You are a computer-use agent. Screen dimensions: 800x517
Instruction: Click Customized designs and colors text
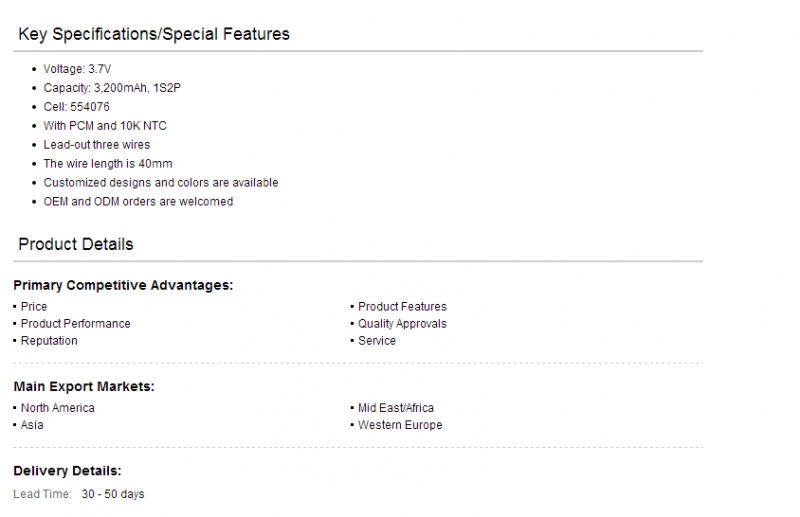[x=161, y=182]
